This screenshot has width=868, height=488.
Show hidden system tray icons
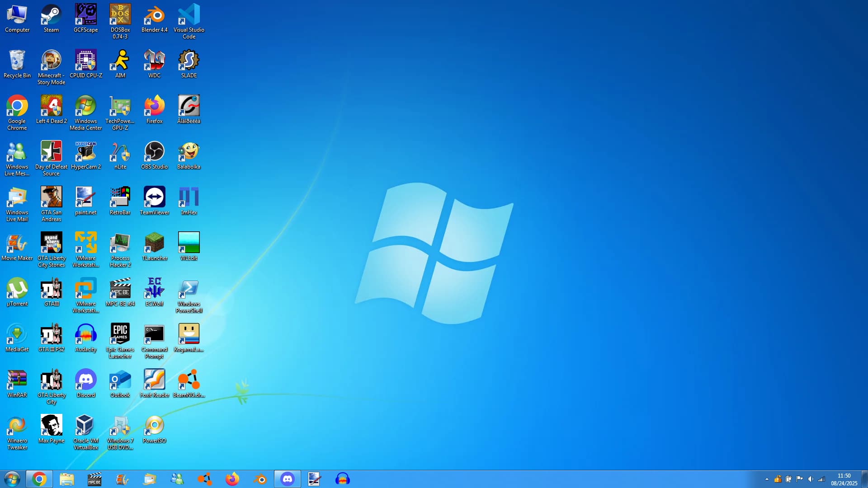pyautogui.click(x=767, y=479)
